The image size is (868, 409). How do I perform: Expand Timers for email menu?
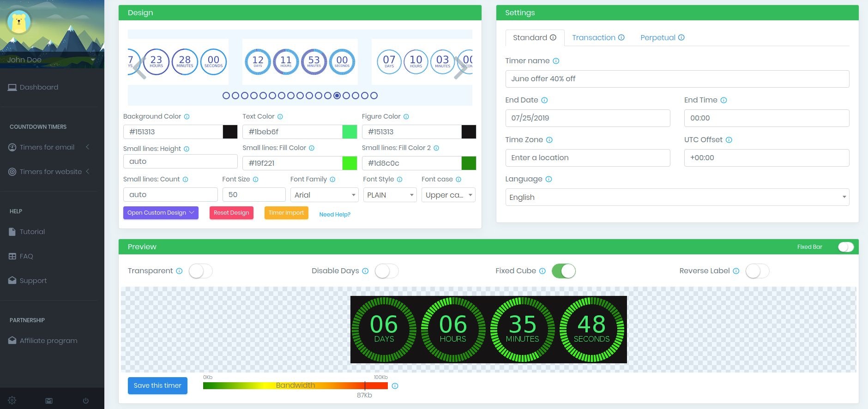tap(47, 147)
